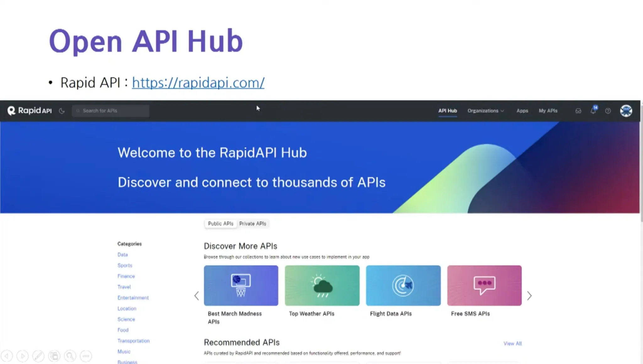Select the Public APIs tab
Screen dimensions: 643x364
click(221, 224)
